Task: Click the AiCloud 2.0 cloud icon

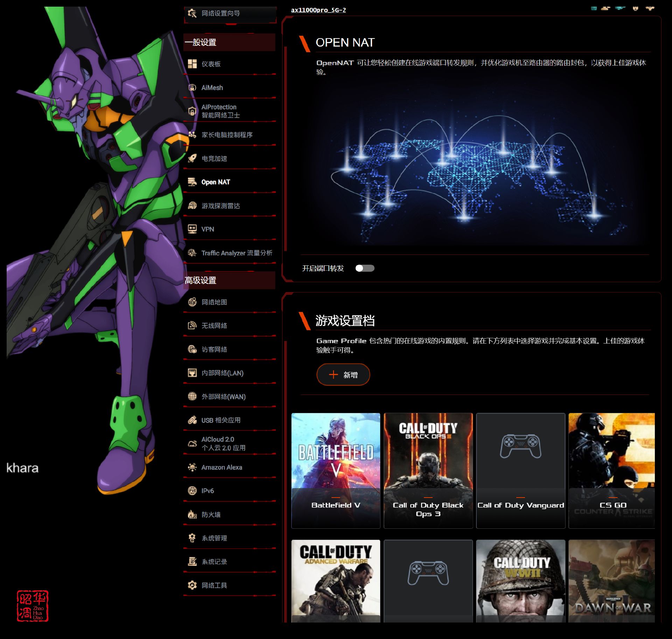Action: 192,444
